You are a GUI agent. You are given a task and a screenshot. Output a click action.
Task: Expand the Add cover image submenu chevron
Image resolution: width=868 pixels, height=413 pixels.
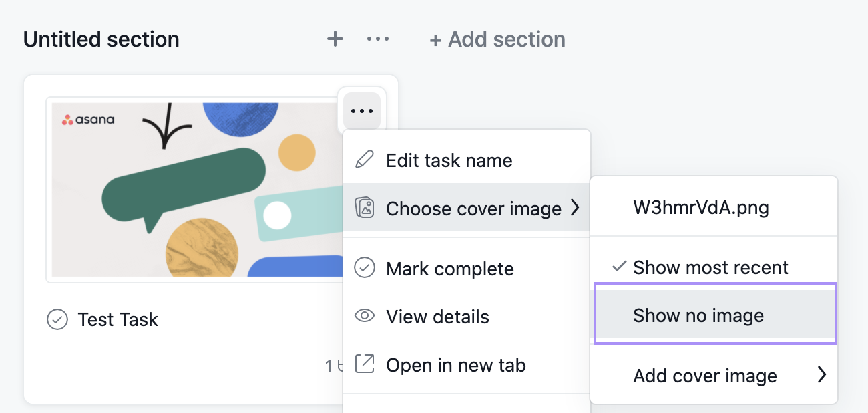coord(822,376)
